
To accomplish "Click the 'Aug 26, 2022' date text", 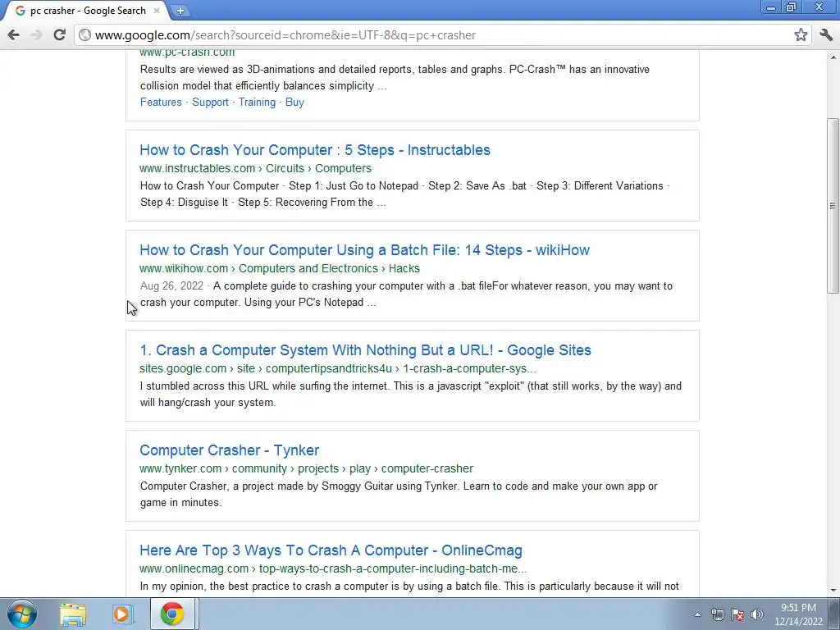I will [171, 286].
